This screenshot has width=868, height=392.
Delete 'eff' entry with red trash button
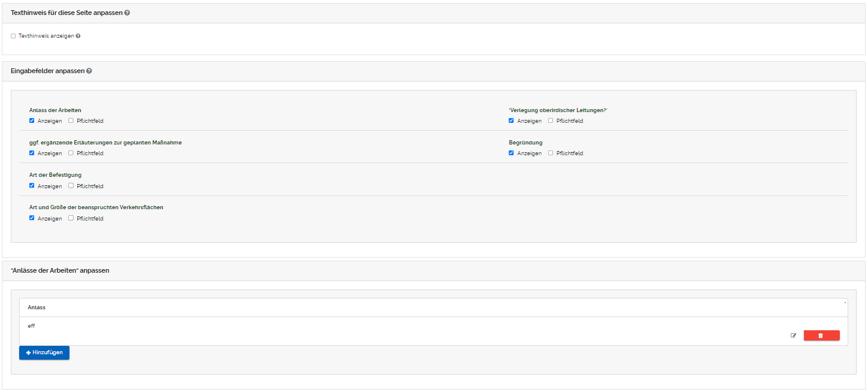821,336
